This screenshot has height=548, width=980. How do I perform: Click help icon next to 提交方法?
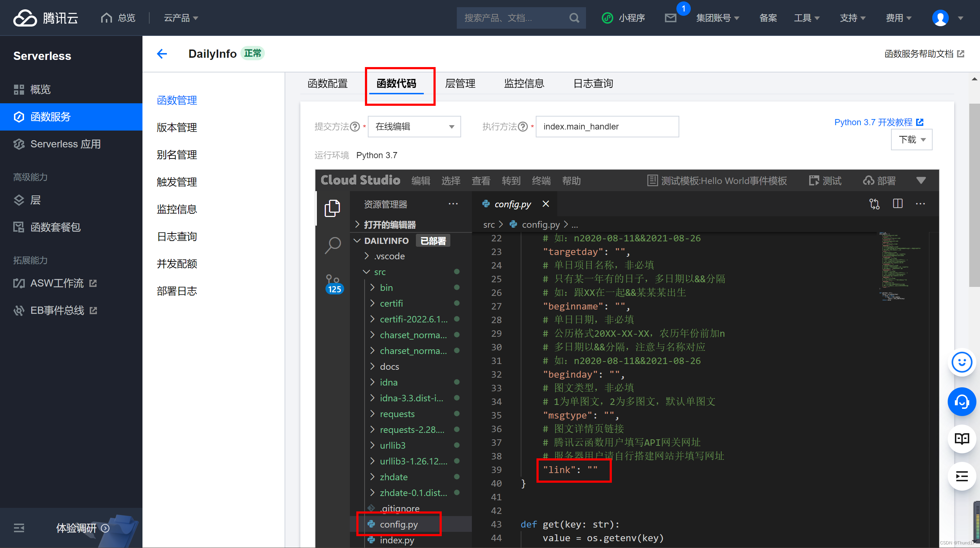coord(355,127)
